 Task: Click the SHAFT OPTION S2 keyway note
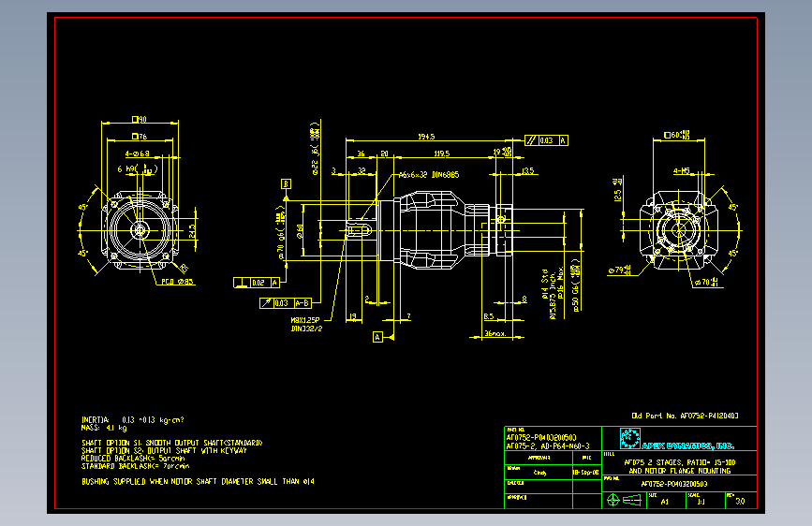(164, 451)
